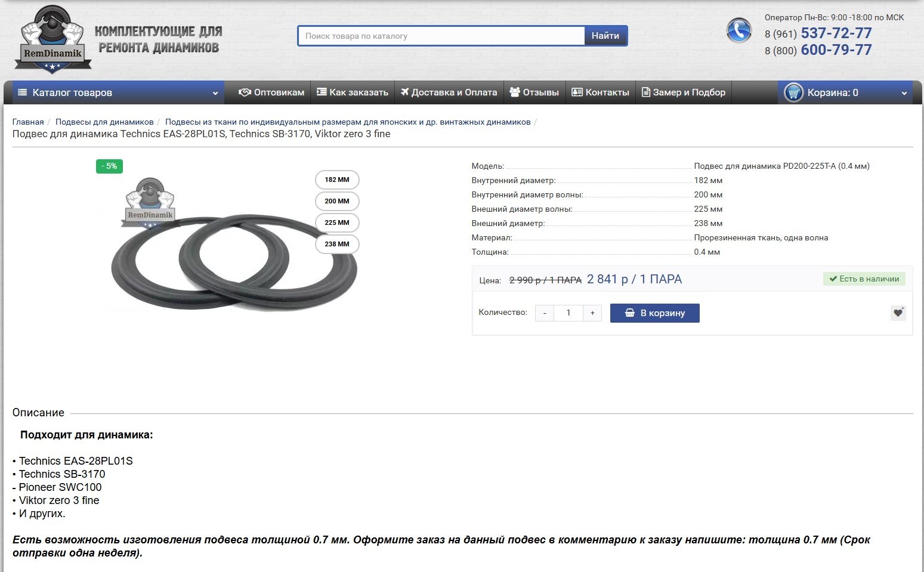This screenshot has width=924, height=572.
Task: Click the airplane icon beside Доставка и Оплата
Action: (405, 92)
